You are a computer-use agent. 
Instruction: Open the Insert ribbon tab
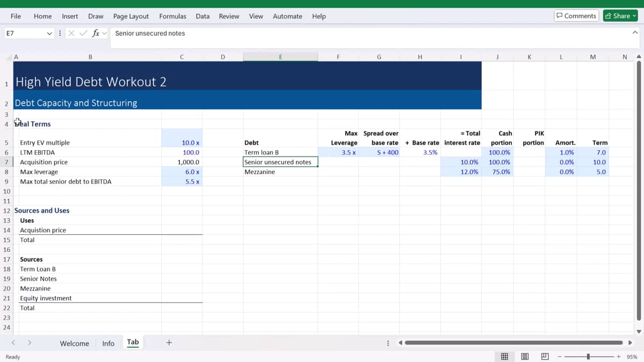(x=70, y=16)
